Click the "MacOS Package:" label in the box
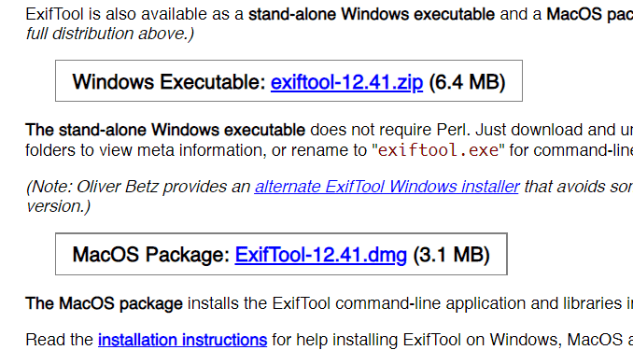The width and height of the screenshot is (633, 364). [x=151, y=255]
